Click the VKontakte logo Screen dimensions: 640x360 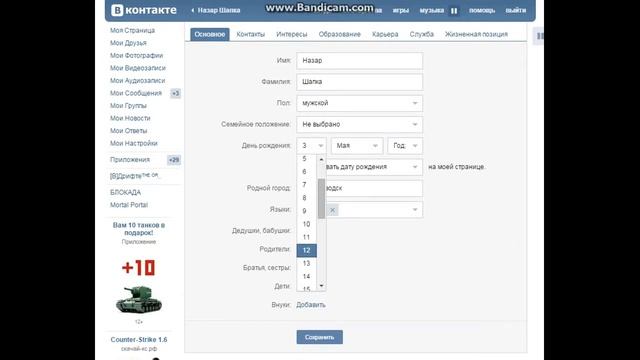144,10
